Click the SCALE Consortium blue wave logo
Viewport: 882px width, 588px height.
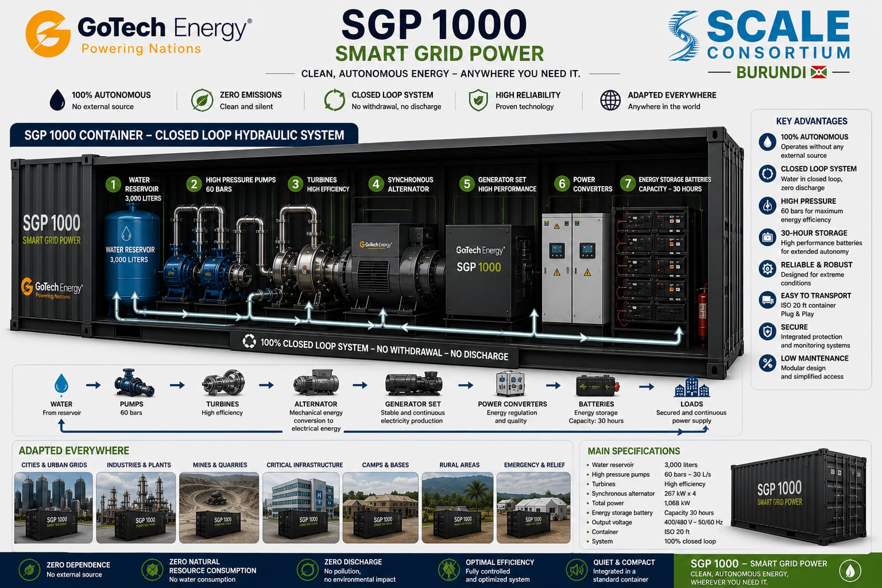pyautogui.click(x=684, y=36)
